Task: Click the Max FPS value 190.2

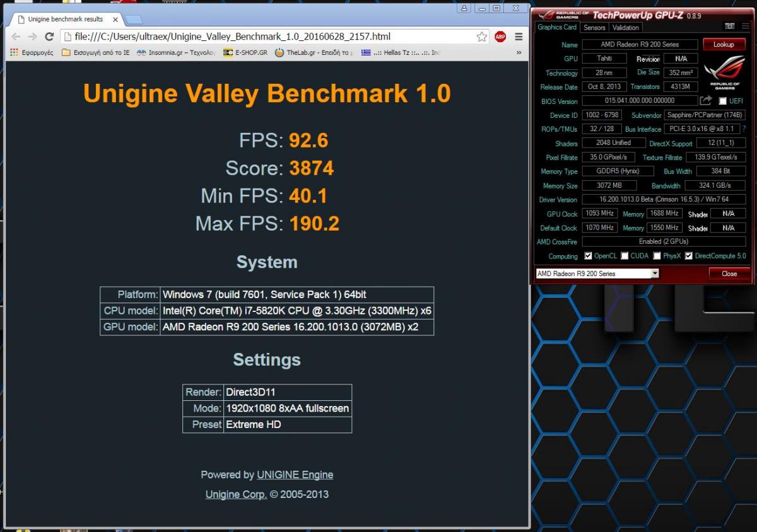Action: (x=314, y=223)
